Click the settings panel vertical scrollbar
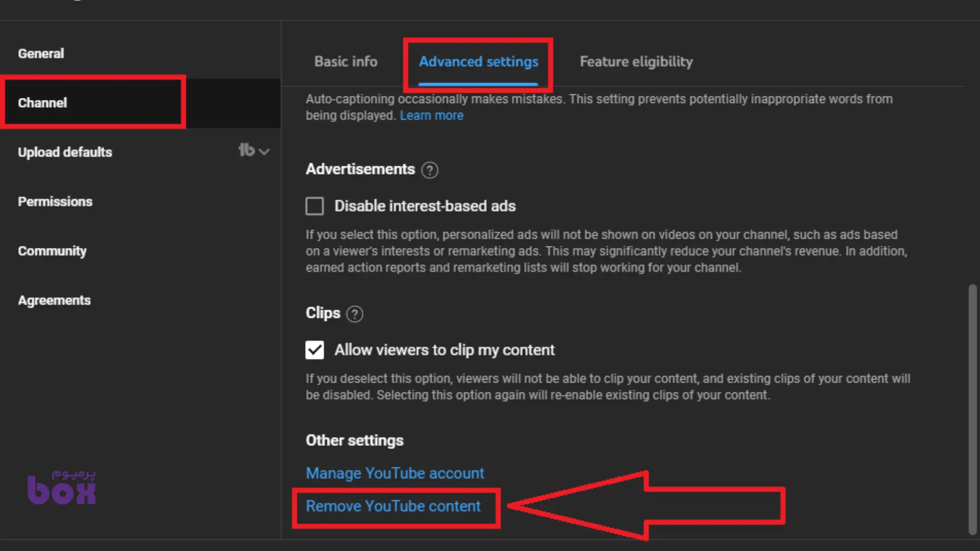980x551 pixels. coord(972,410)
